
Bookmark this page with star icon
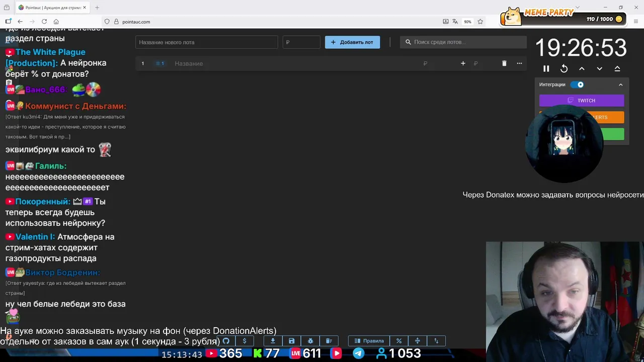click(x=480, y=22)
